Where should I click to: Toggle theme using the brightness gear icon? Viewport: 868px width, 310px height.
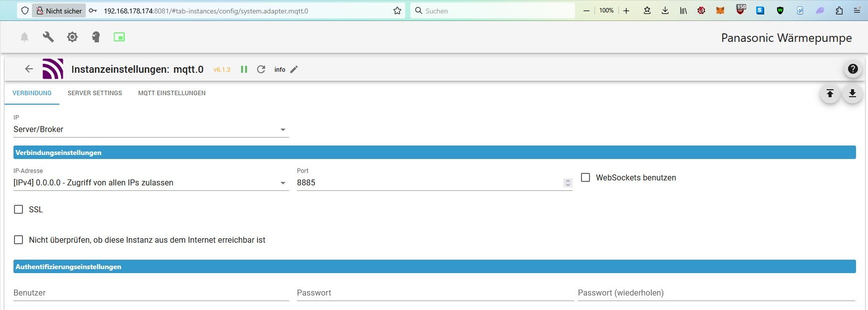[x=72, y=37]
